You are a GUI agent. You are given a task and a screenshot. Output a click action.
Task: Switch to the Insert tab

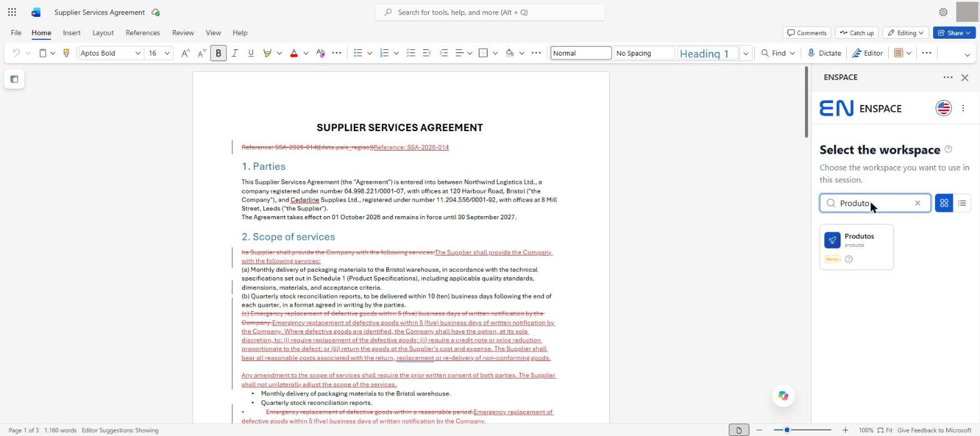click(71, 32)
